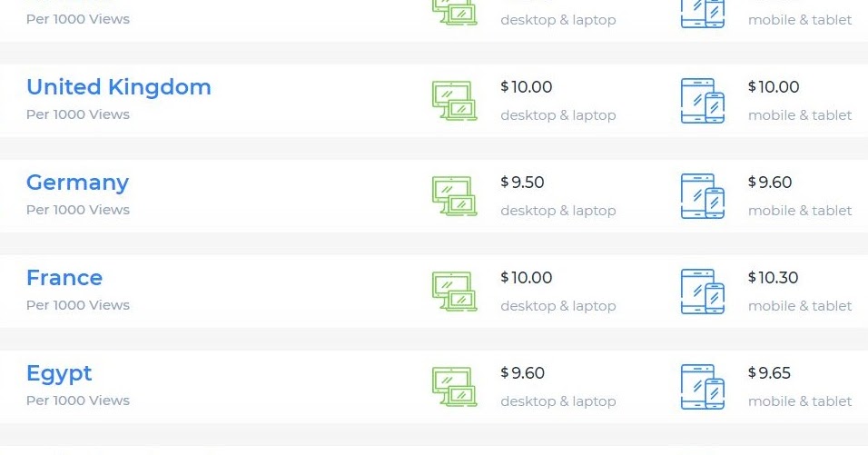The height and width of the screenshot is (455, 868).
Task: Click the United Kingdom mobile & tablet icon
Action: point(703,101)
